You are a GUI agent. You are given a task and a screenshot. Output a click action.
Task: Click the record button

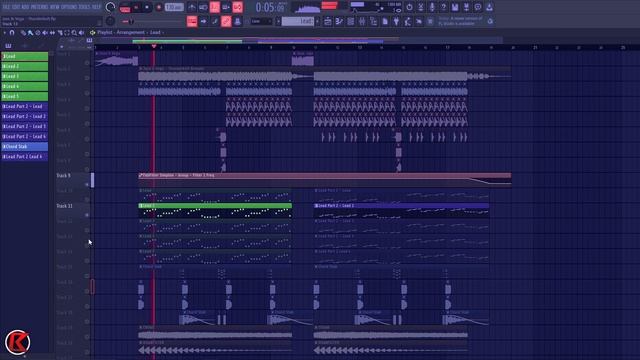(x=159, y=7)
